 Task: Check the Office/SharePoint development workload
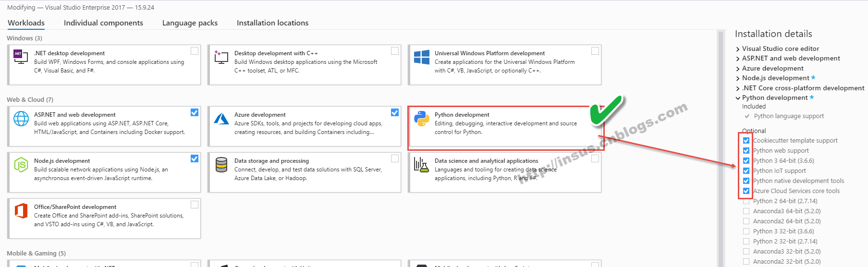pyautogui.click(x=195, y=205)
